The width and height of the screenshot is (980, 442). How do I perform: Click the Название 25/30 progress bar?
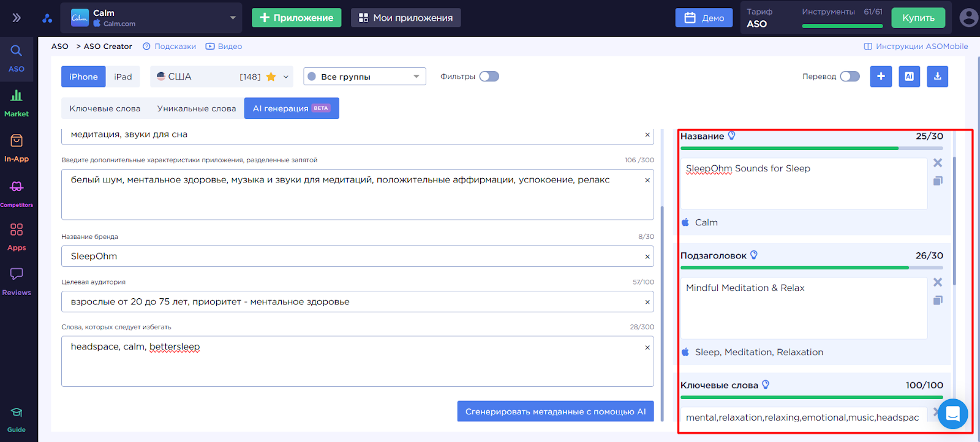pyautogui.click(x=812, y=148)
